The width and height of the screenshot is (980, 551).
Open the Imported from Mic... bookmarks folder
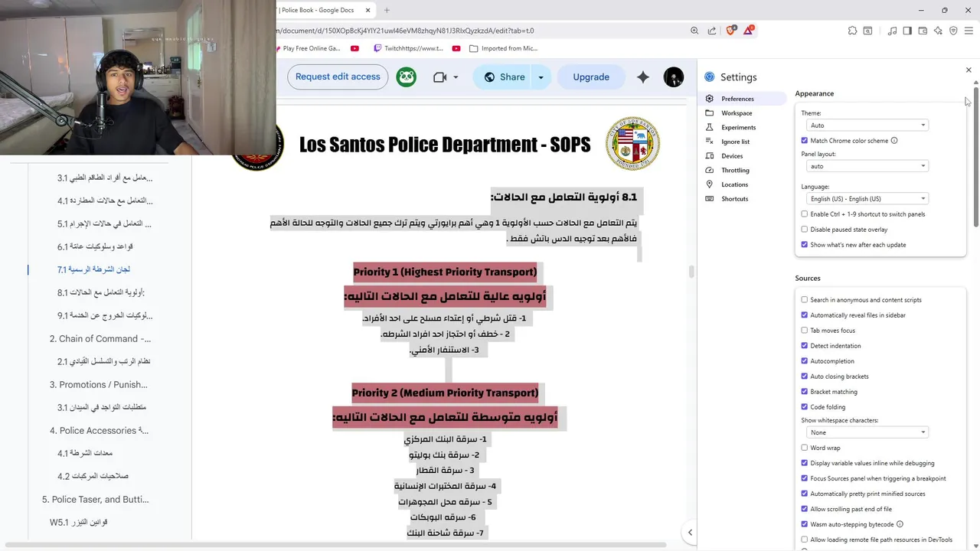[x=505, y=48]
